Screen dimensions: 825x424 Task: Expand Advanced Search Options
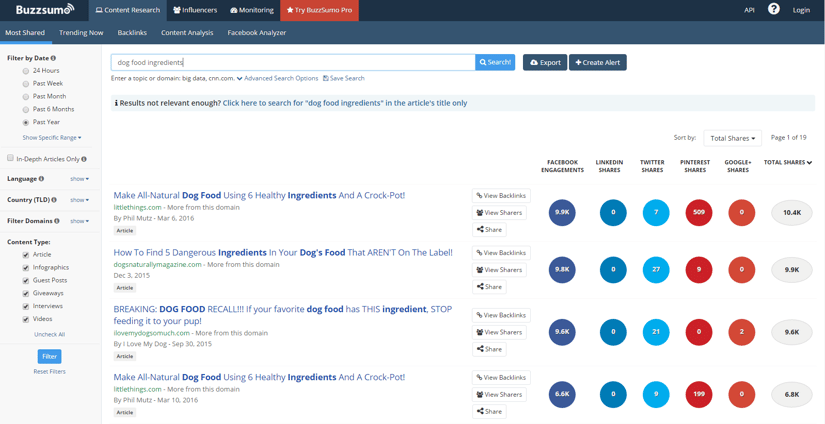click(x=280, y=78)
